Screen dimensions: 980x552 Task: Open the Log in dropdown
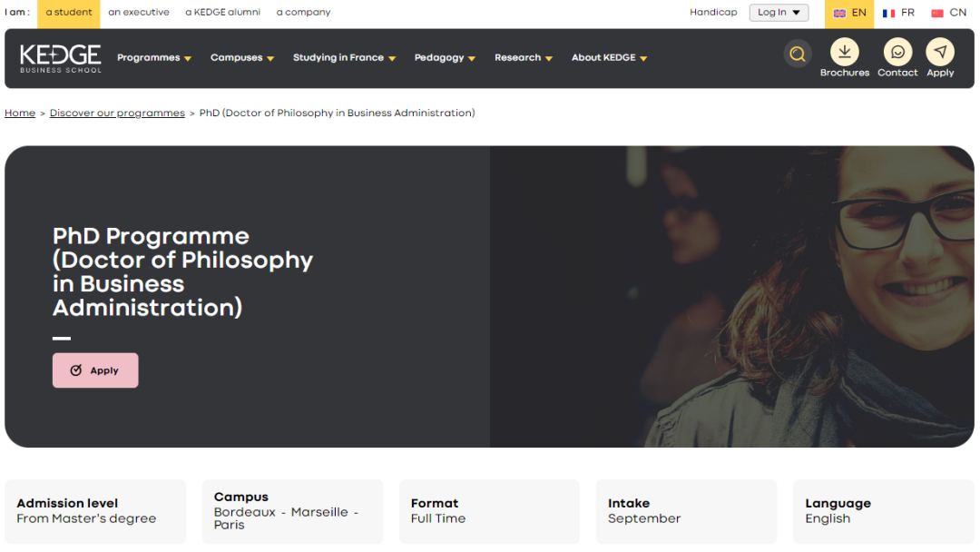(779, 13)
